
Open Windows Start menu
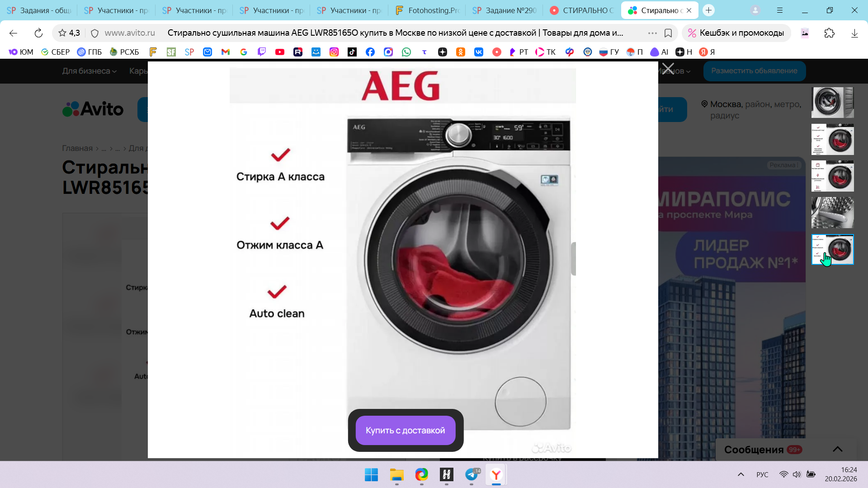coord(371,474)
